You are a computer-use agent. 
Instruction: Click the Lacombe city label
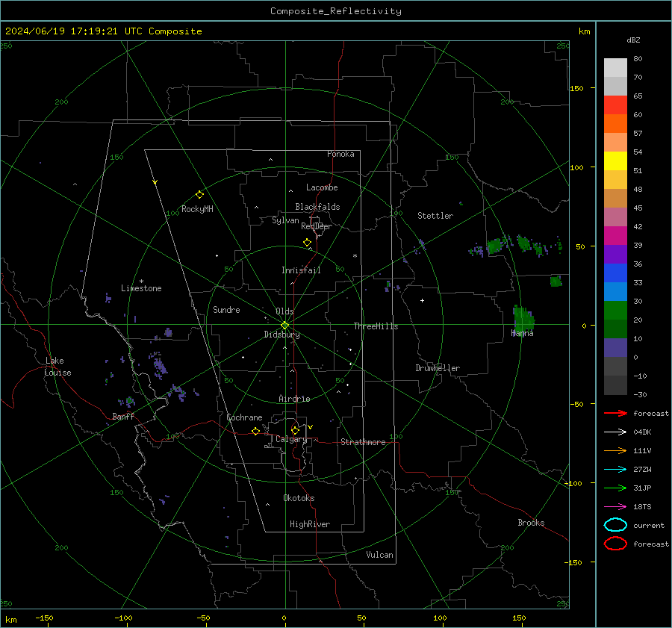coord(322,187)
